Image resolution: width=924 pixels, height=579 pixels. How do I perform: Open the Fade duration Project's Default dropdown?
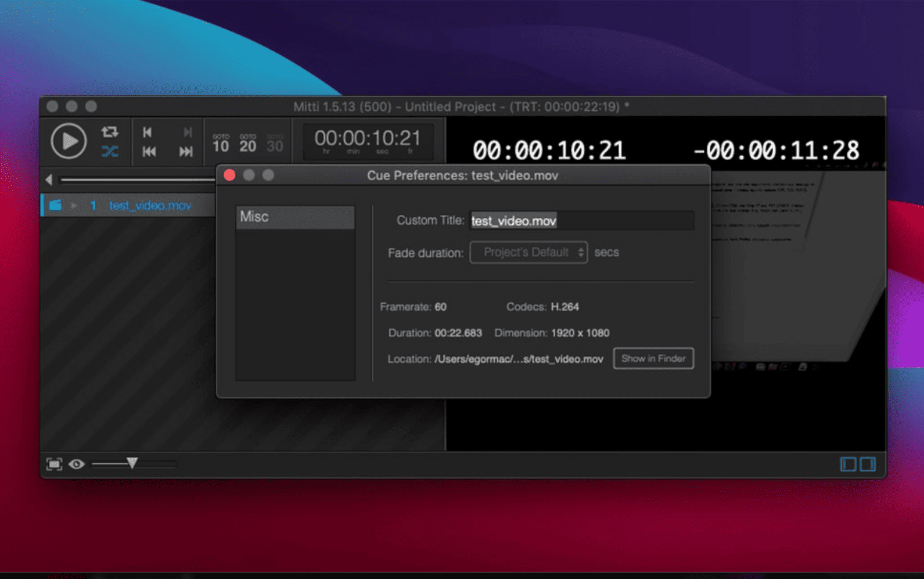coord(528,253)
